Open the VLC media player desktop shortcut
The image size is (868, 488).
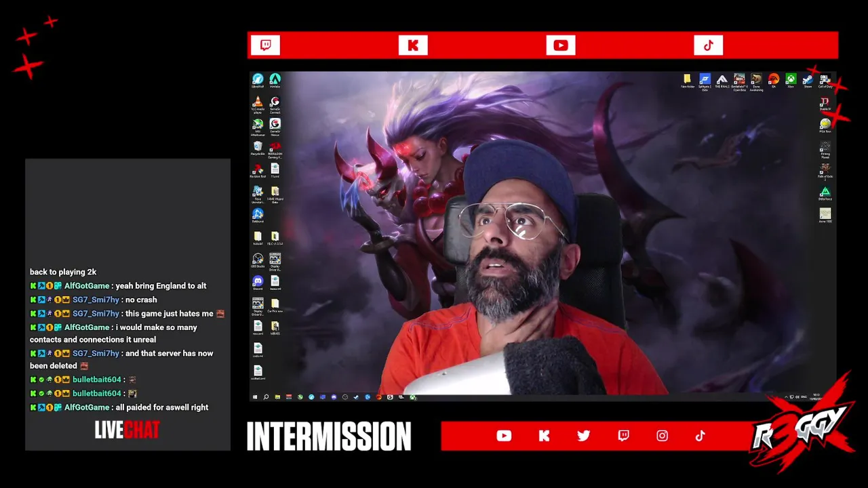tap(258, 105)
